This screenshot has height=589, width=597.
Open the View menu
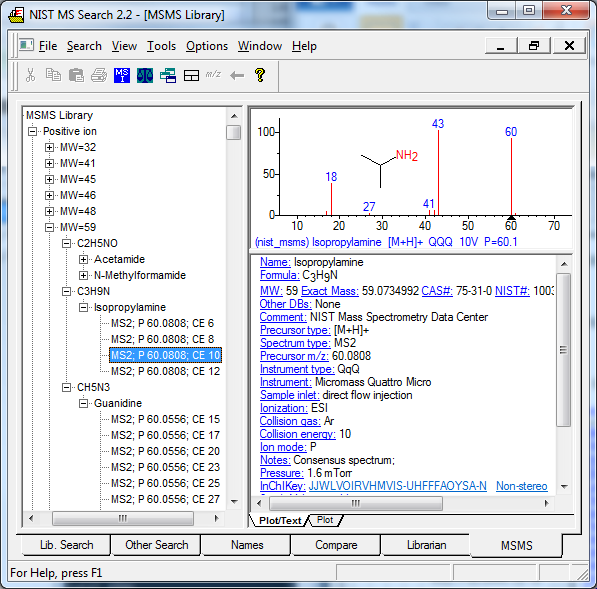pyautogui.click(x=124, y=46)
